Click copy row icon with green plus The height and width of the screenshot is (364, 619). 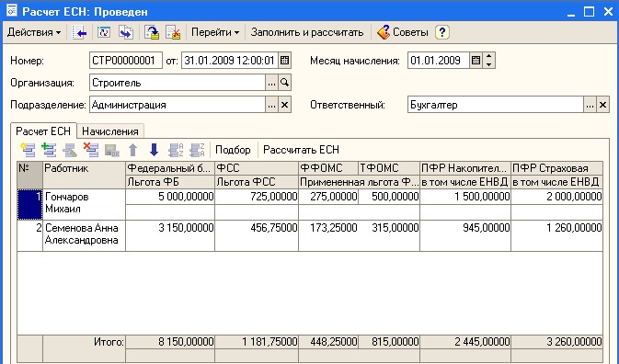pos(49,150)
